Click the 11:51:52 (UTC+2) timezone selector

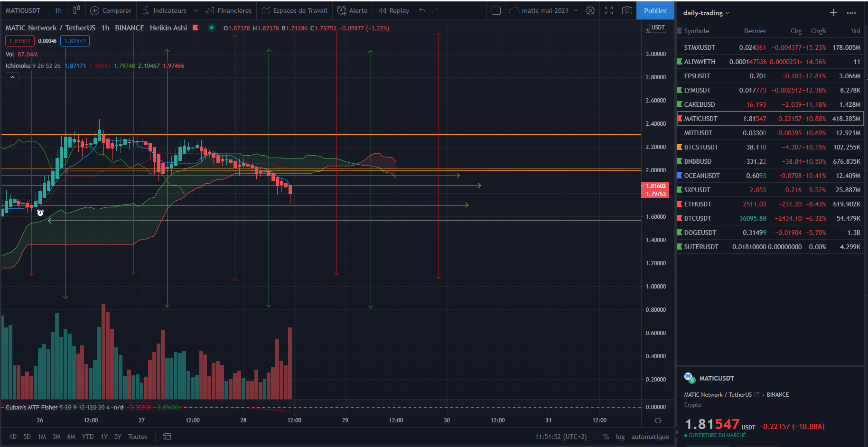coord(561,437)
